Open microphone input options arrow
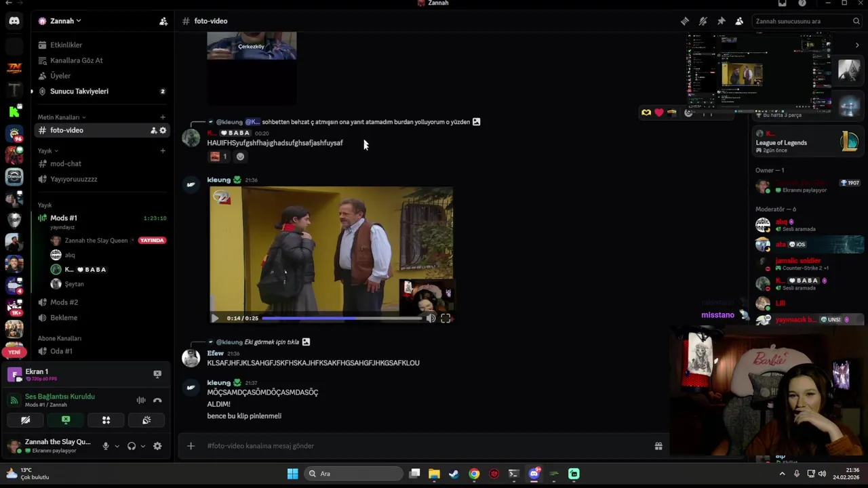Viewport: 868px width, 488px height. [117, 446]
